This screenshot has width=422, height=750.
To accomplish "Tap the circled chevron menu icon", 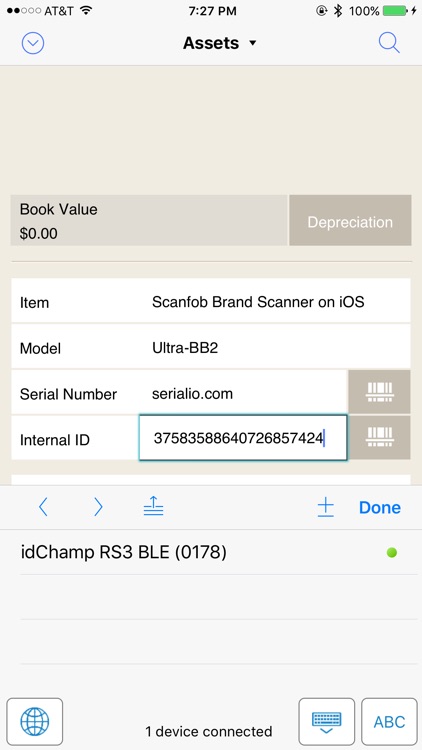I will coord(33,44).
